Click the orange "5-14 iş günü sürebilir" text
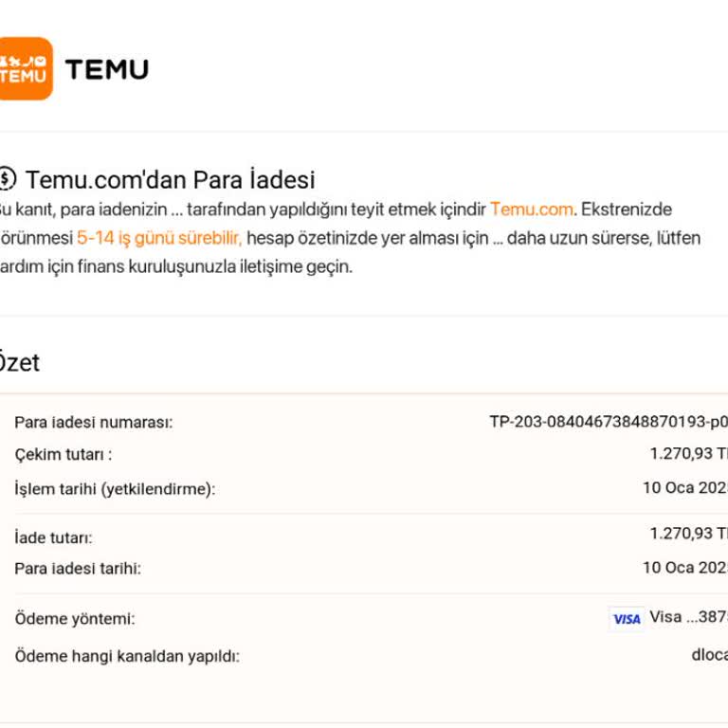The width and height of the screenshot is (728, 728). coord(159,238)
